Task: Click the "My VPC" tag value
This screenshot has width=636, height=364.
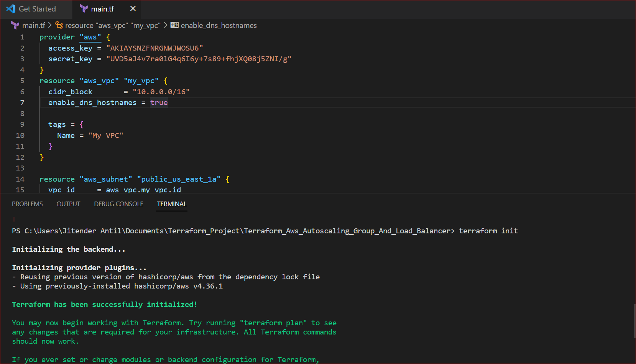Action: tap(106, 136)
